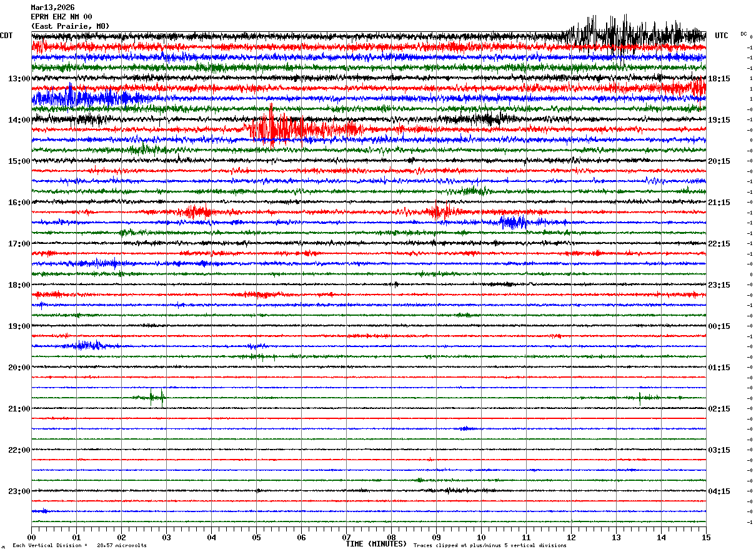Select the 19:00 CDT time label
The image size is (756, 554).
coord(19,326)
